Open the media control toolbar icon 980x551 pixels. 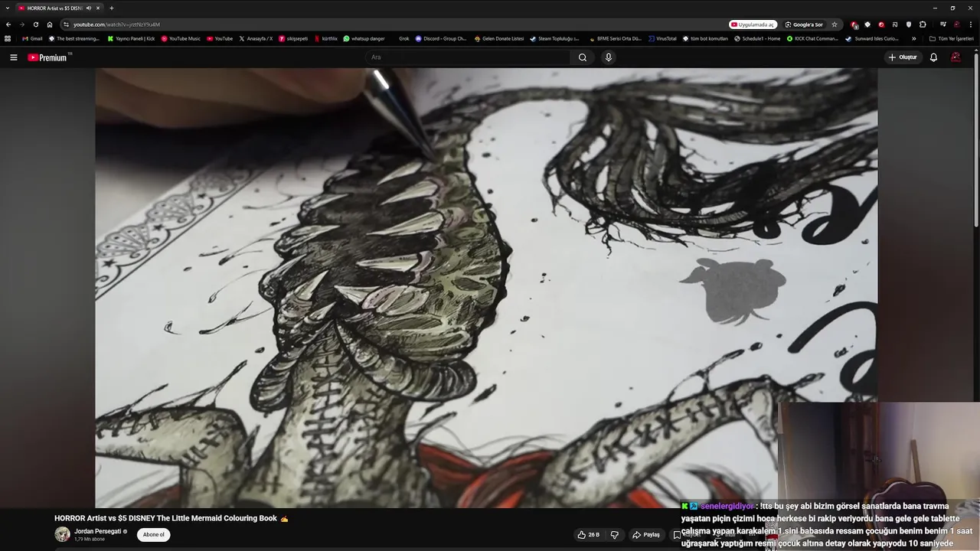(x=943, y=24)
